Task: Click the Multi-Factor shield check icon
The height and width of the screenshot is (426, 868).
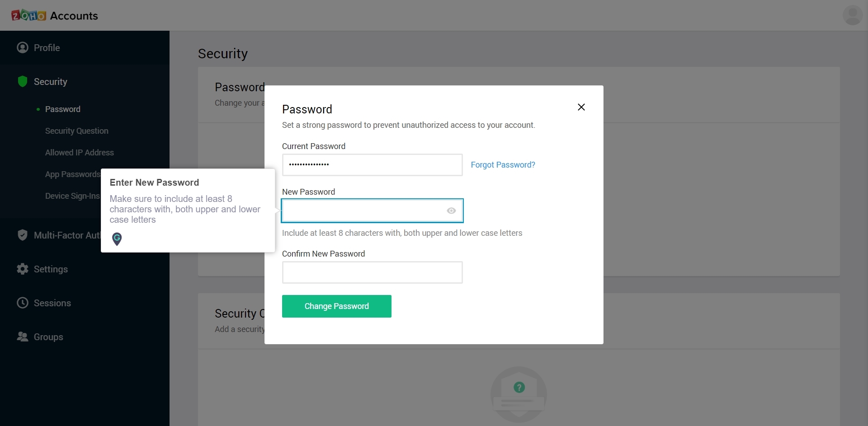Action: (x=23, y=235)
